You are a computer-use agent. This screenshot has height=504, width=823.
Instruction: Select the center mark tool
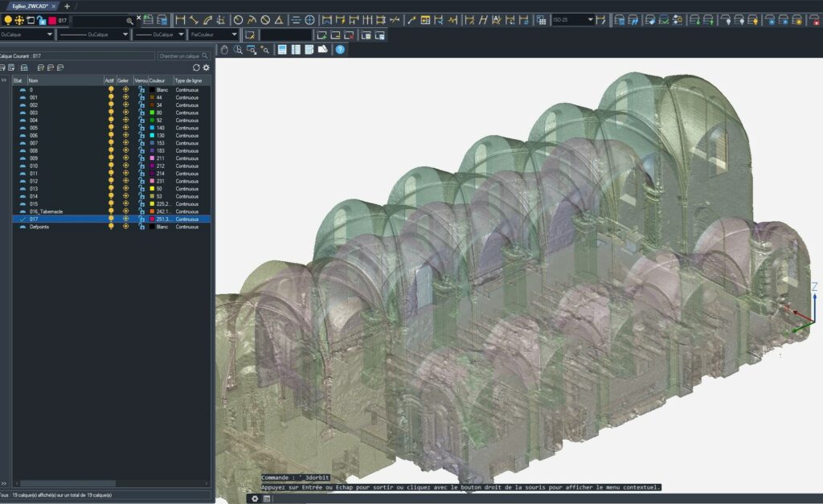pyautogui.click(x=309, y=20)
